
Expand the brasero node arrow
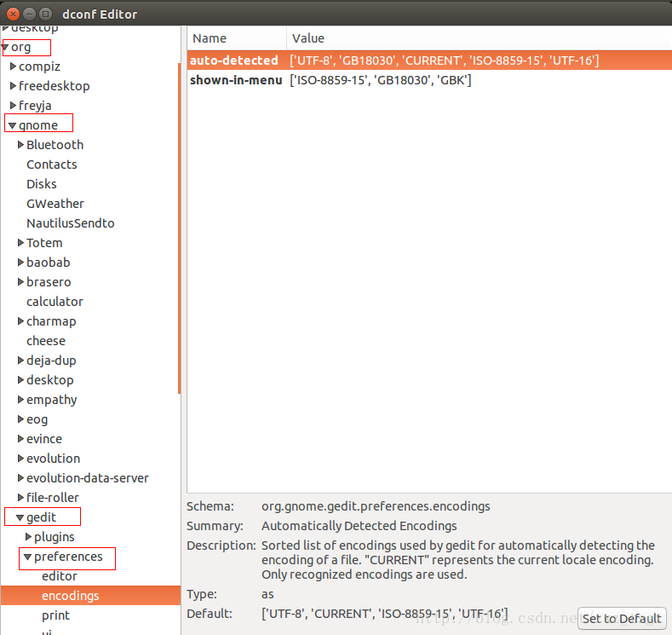20,281
